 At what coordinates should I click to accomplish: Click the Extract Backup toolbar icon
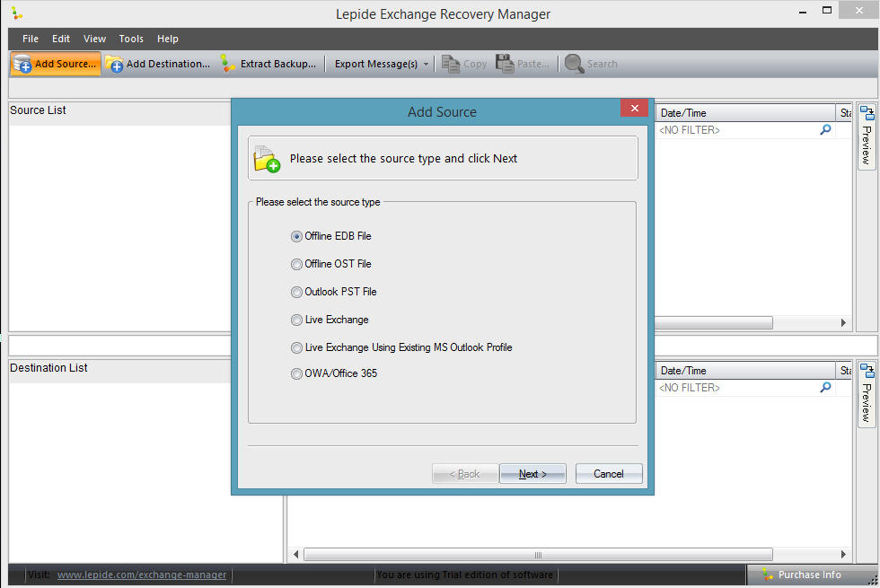pyautogui.click(x=227, y=64)
